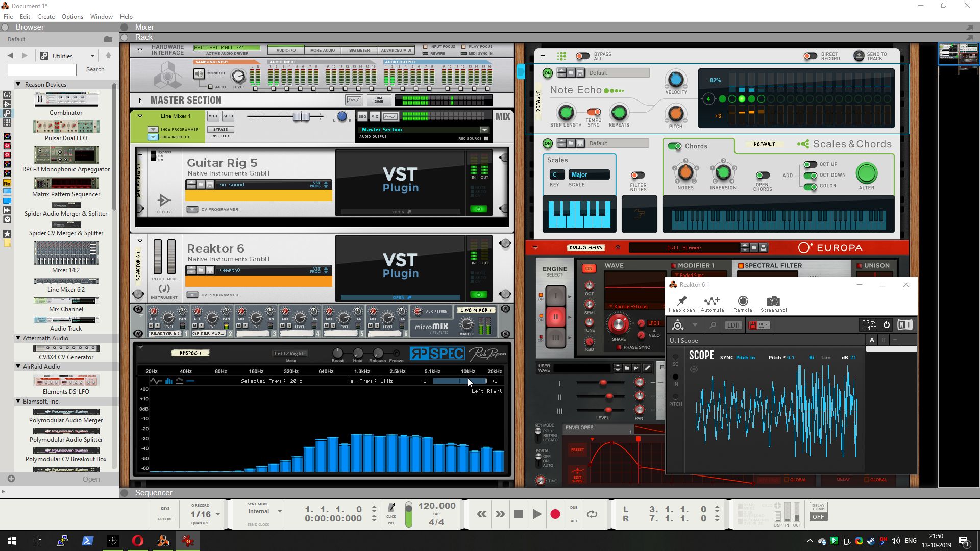Image resolution: width=980 pixels, height=551 pixels.
Task: Click the Solo button on Line Mixer 1
Action: pos(228,116)
